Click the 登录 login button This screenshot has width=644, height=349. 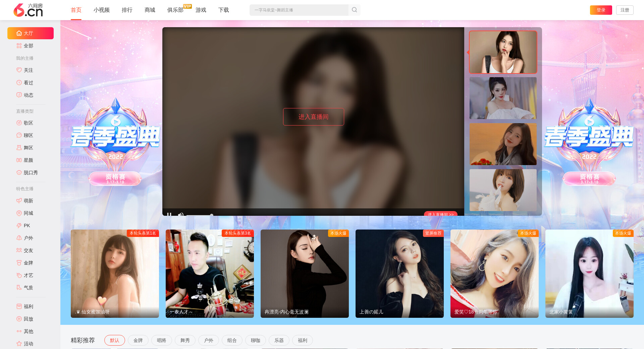point(601,10)
